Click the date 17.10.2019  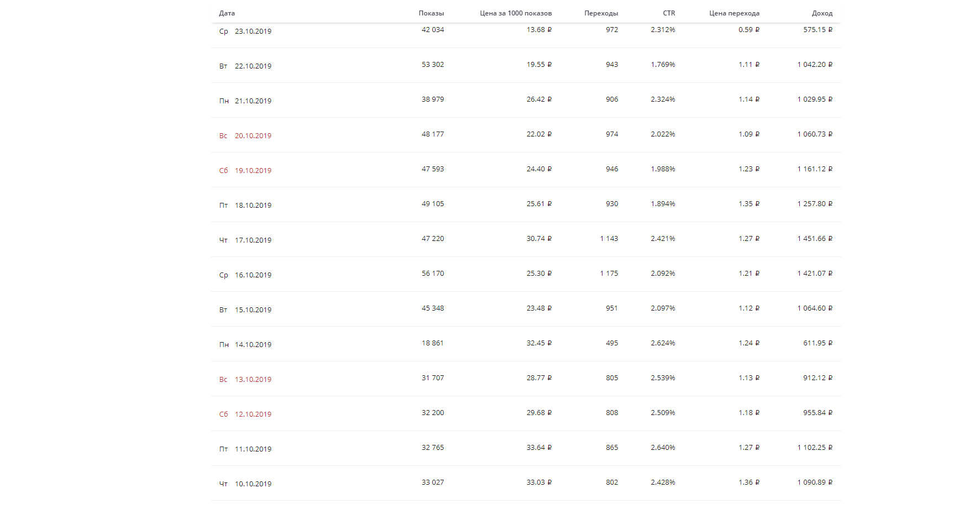tap(253, 240)
